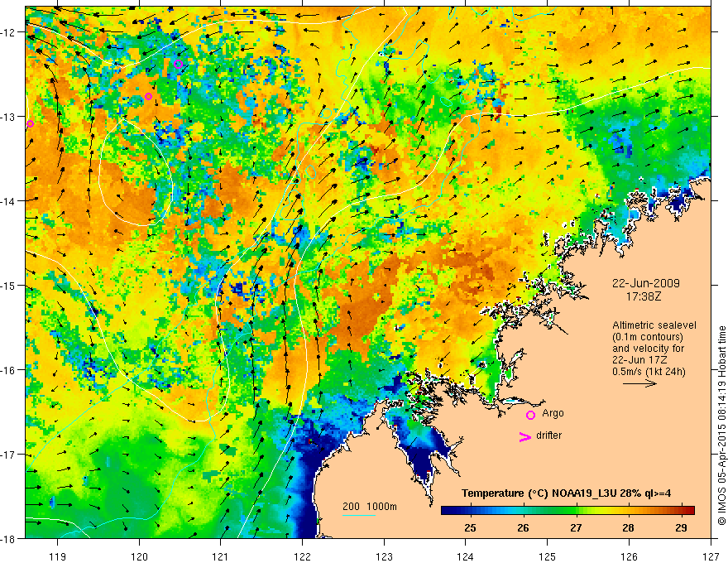728x563 pixels.
Task: Click the 'drifter' legend label
Action: click(x=548, y=435)
